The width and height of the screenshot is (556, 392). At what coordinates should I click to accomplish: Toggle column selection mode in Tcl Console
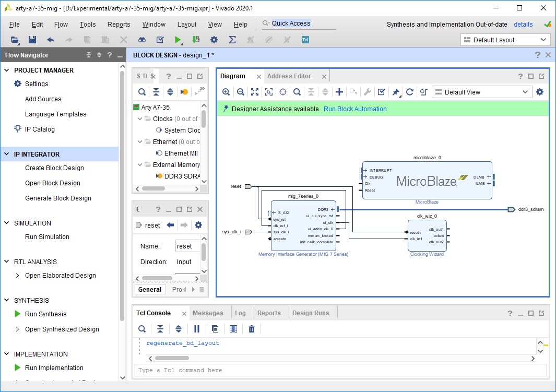(x=233, y=329)
